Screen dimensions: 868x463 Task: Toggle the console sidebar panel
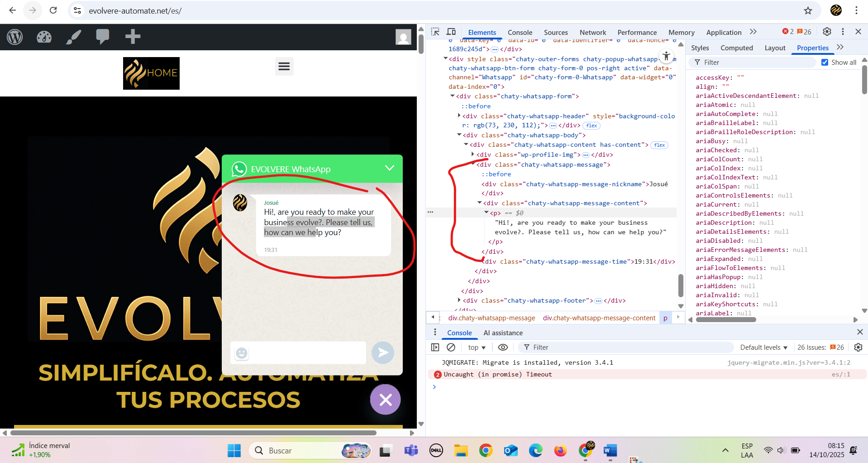(x=435, y=347)
